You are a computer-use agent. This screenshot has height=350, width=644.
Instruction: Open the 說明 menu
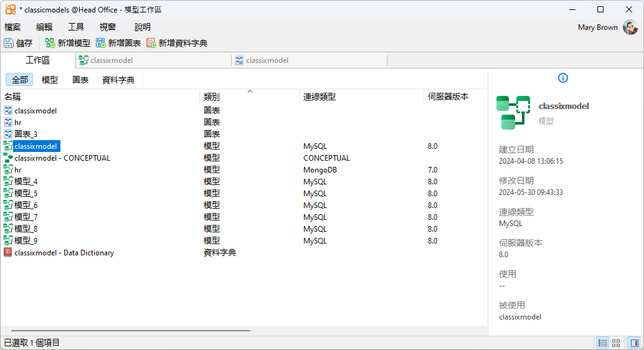tap(143, 27)
